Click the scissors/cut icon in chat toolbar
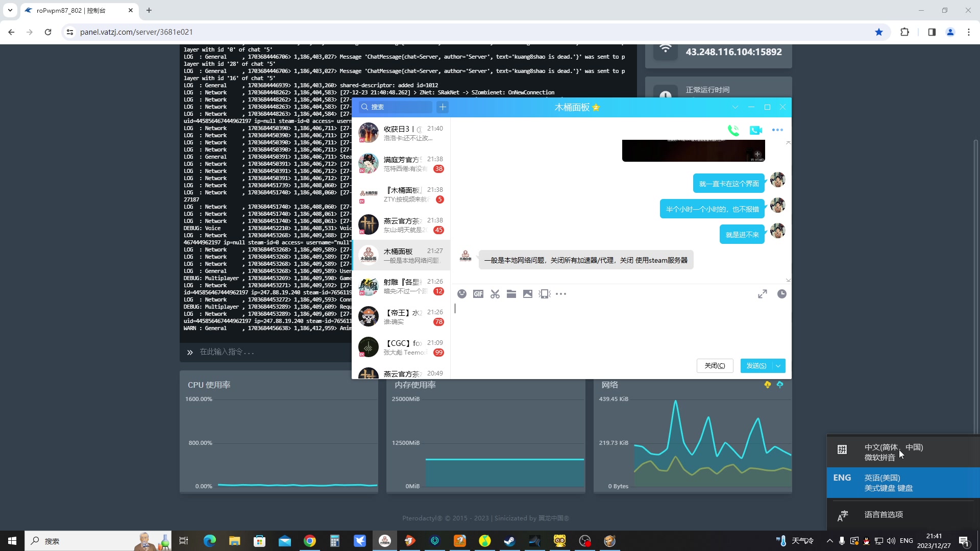This screenshot has height=551, width=980. coord(495,294)
